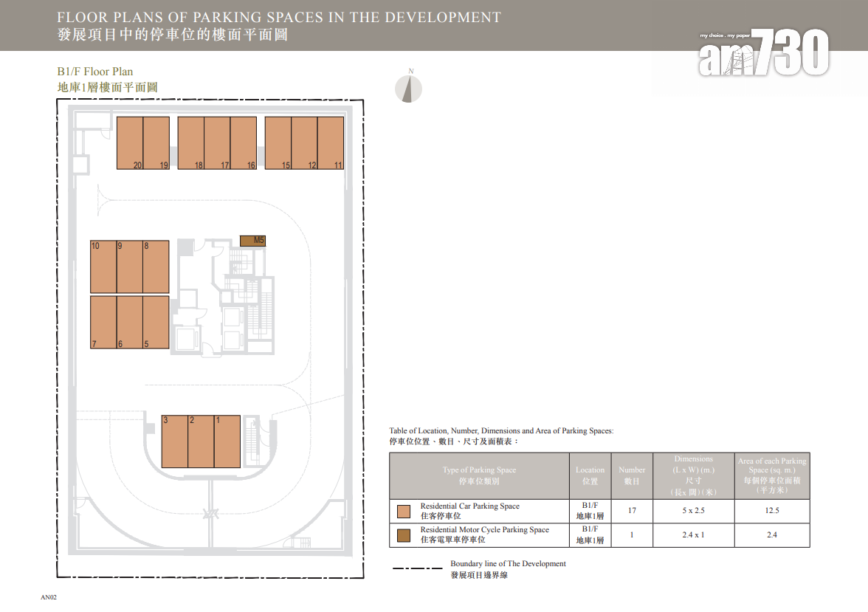Pick parking space number 3

tap(175, 441)
